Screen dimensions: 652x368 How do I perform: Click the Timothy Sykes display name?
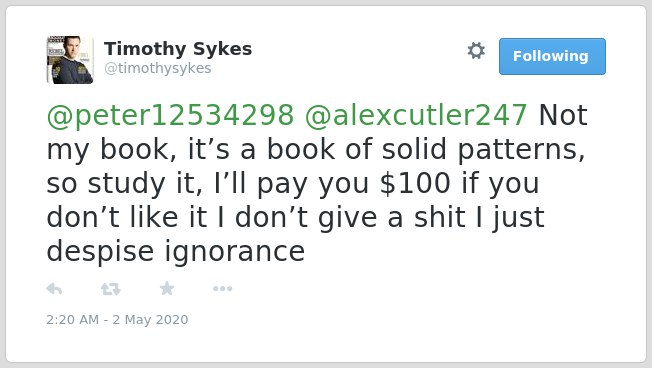click(x=178, y=49)
